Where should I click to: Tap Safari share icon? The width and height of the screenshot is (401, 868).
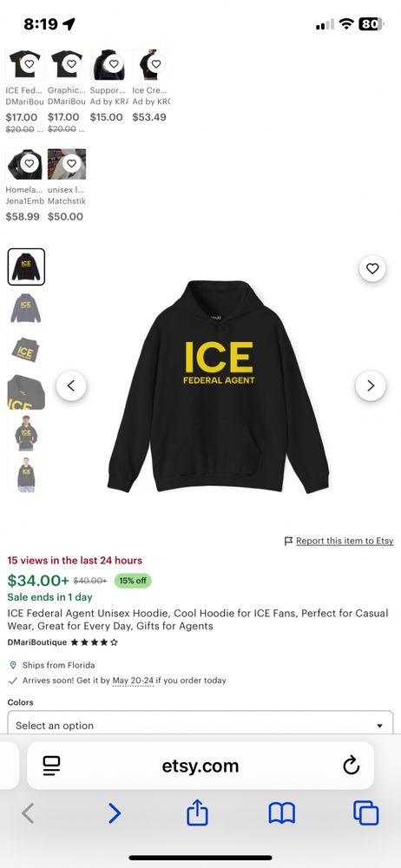click(197, 813)
